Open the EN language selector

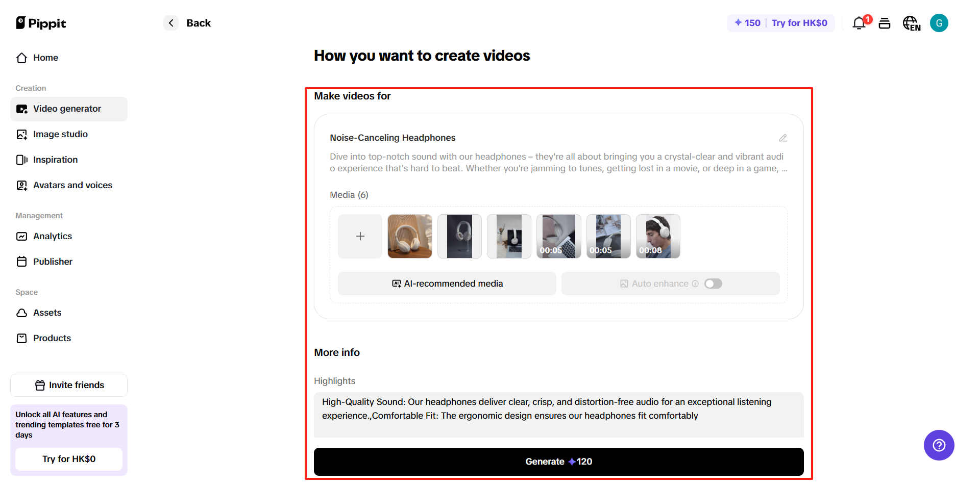pos(912,23)
